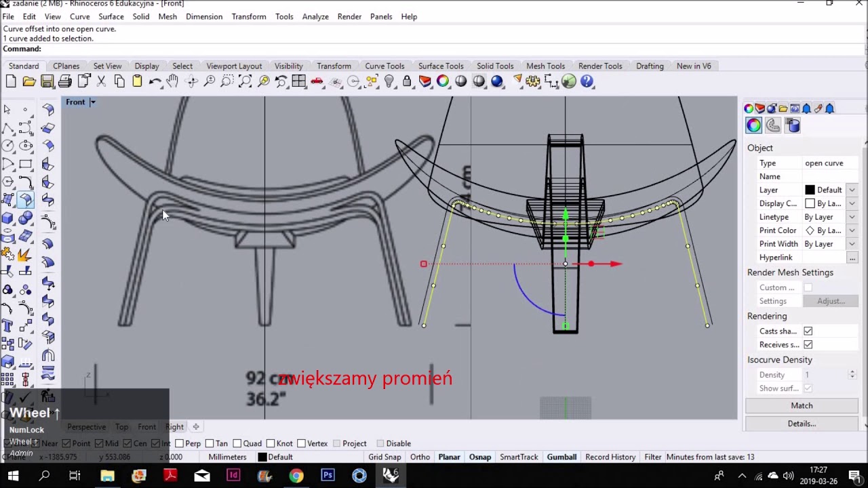The height and width of the screenshot is (488, 868).
Task: Click the Help question mark icon
Action: click(x=587, y=81)
